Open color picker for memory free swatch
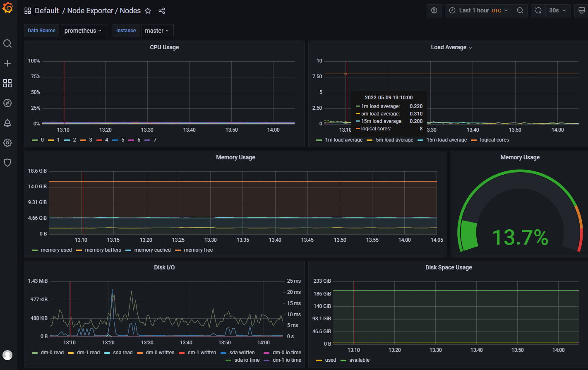The width and height of the screenshot is (588, 370). 178,250
